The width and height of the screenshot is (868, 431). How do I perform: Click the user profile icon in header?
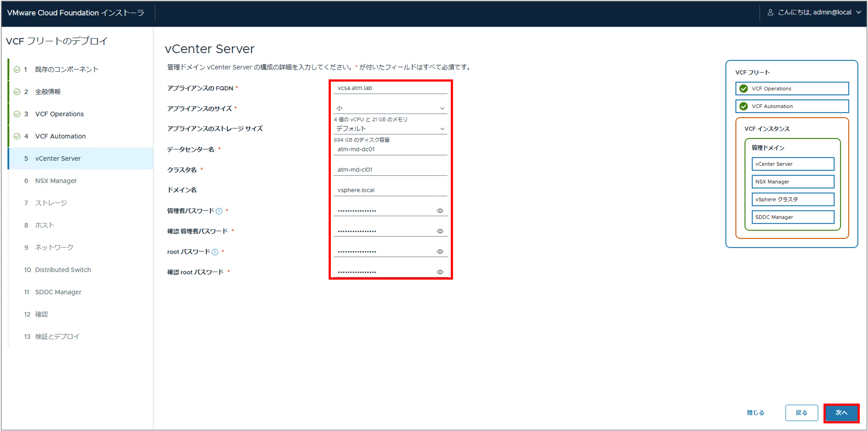770,13
